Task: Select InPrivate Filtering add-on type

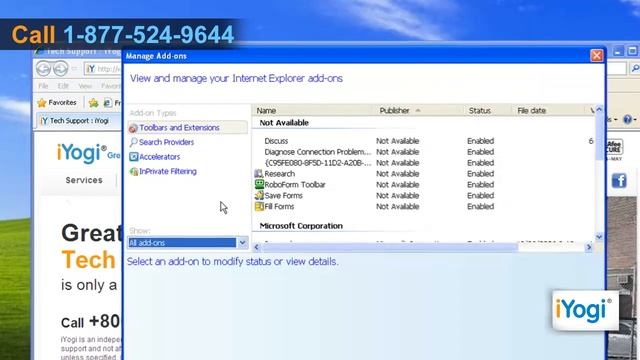Action: (x=168, y=171)
